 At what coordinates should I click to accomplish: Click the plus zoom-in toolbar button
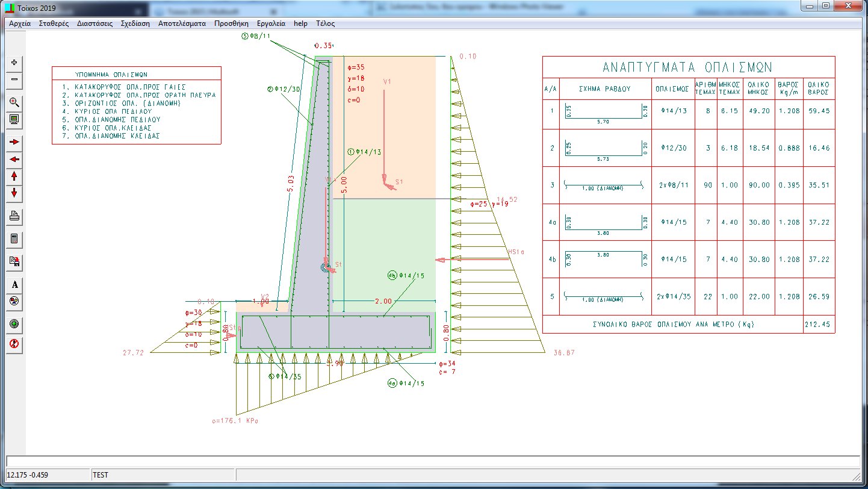(x=14, y=63)
